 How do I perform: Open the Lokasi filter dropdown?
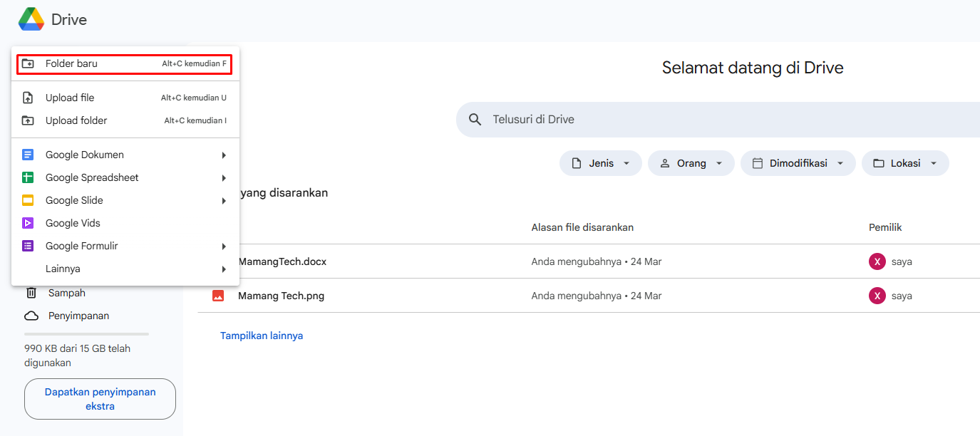tap(905, 163)
